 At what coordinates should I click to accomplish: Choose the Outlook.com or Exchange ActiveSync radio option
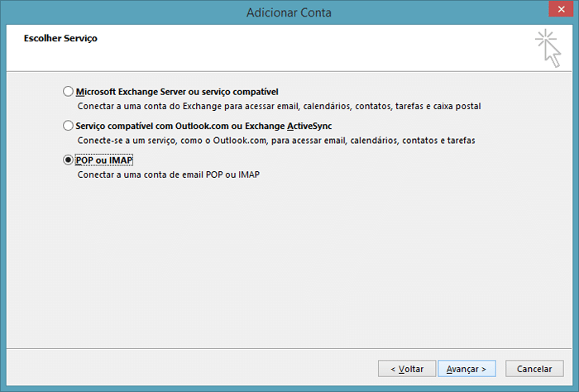pyautogui.click(x=68, y=126)
